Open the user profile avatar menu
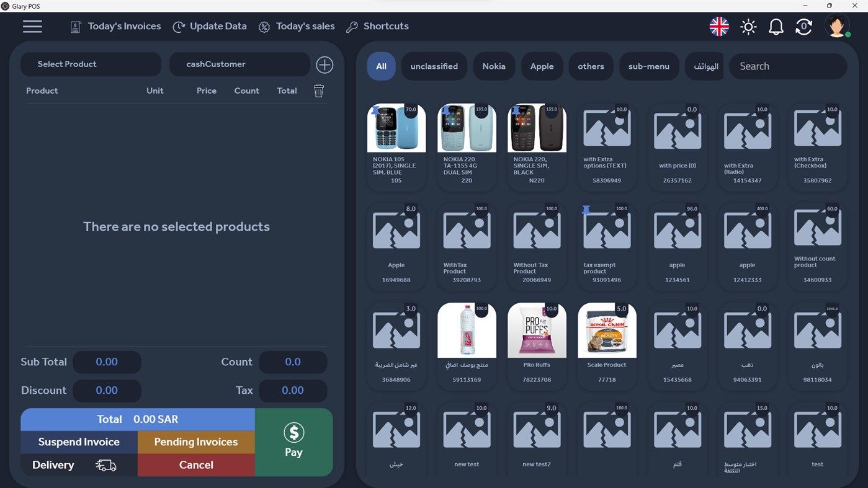The height and width of the screenshot is (488, 868). 836,26
